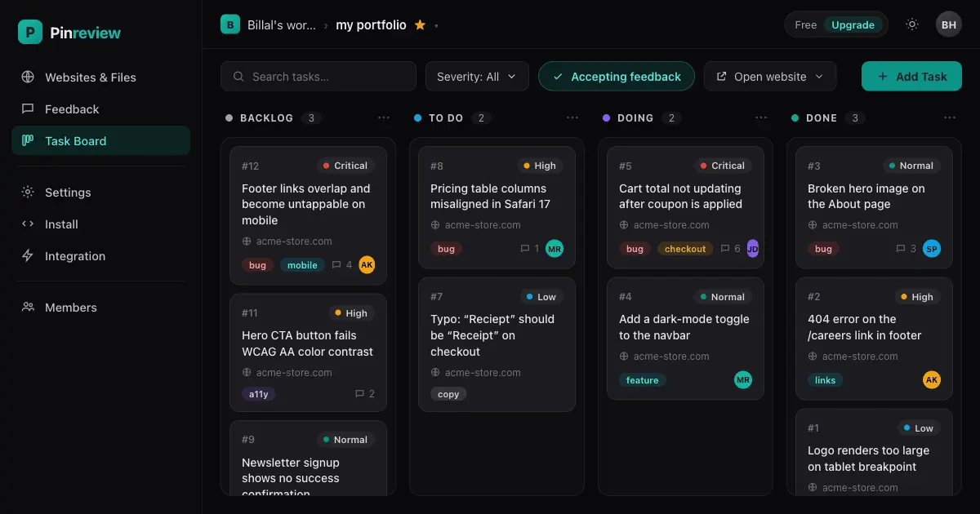This screenshot has width=980, height=514.
Task: Click the a11y tag on task #11
Action: [x=260, y=394]
